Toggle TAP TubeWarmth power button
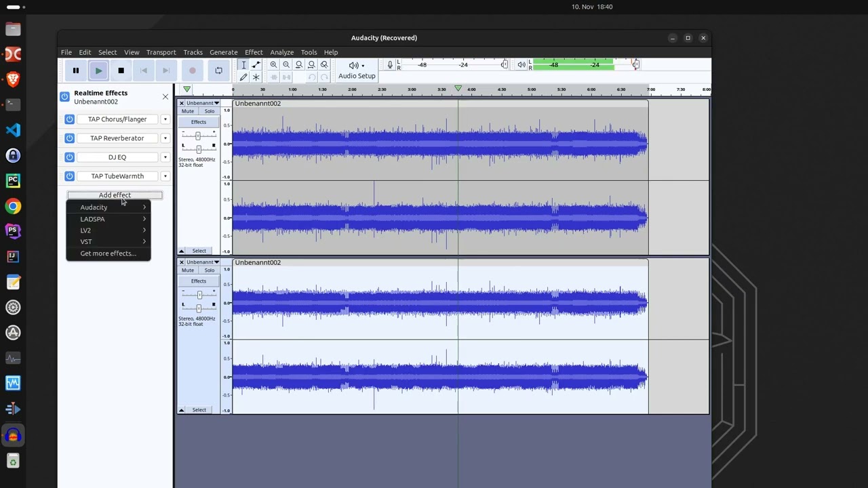The image size is (868, 488). pos(69,176)
